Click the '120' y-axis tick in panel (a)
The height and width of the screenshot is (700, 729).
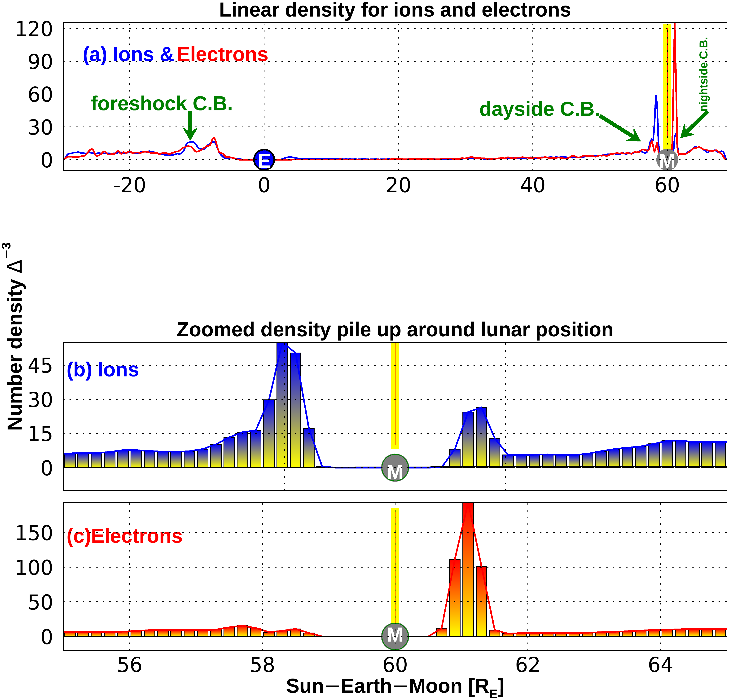[x=34, y=29]
